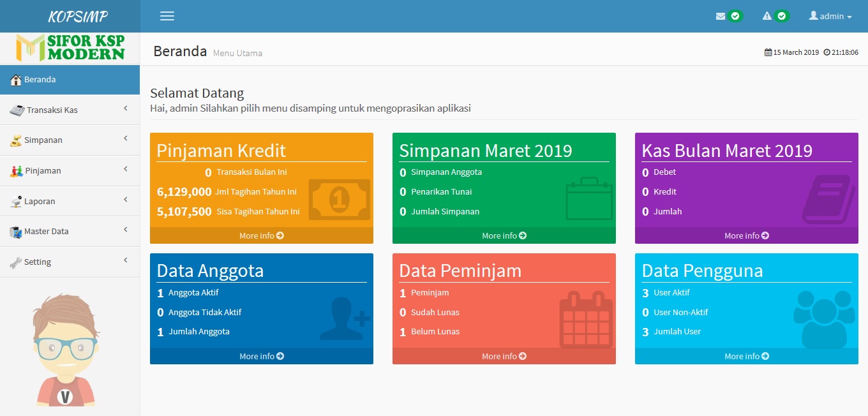
Task: Click the calendar icon in Data Peminjam
Action: coord(585,320)
